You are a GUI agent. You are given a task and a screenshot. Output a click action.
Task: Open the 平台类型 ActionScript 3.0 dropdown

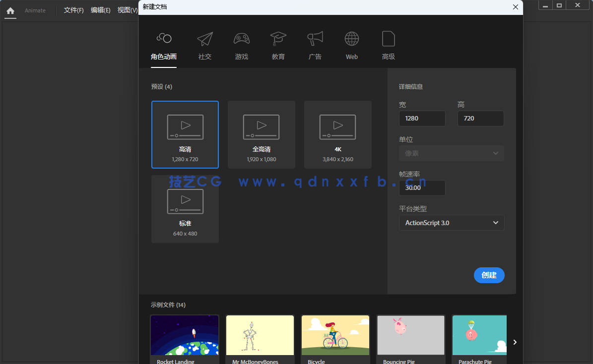(451, 223)
